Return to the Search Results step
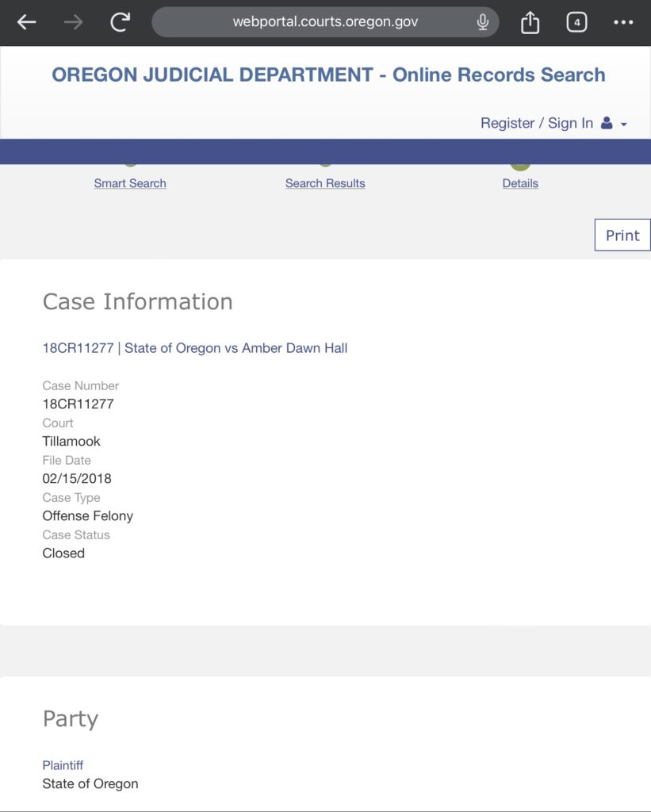This screenshot has width=651, height=812. [325, 183]
